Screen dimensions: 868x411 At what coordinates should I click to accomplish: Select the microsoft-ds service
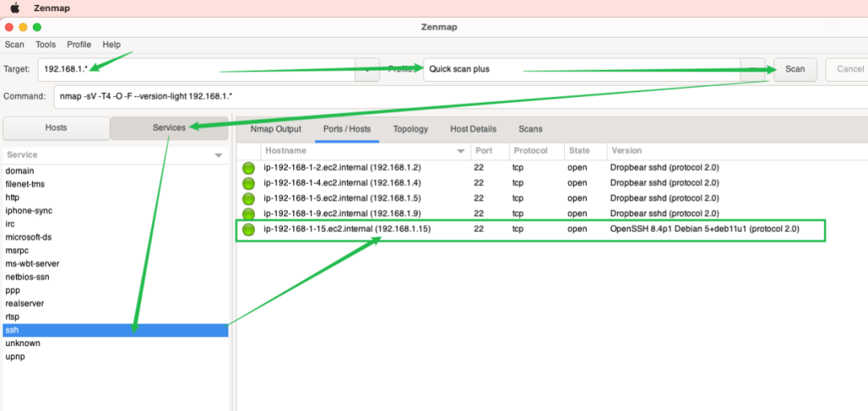tap(115, 238)
